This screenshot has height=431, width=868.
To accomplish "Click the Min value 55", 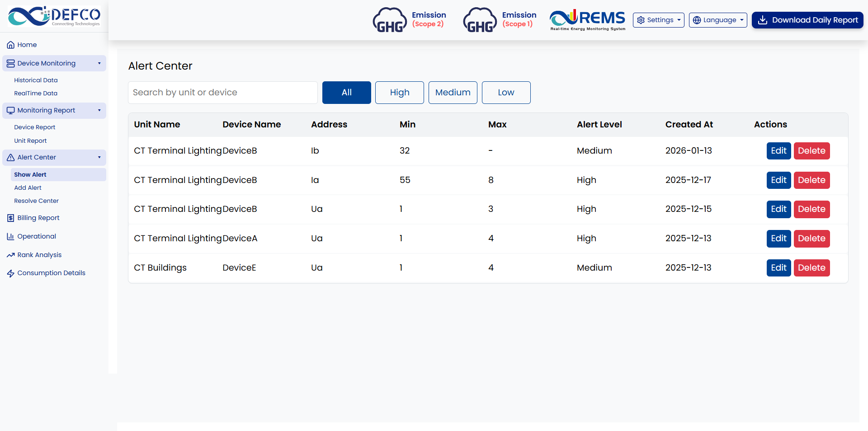I will click(x=405, y=180).
